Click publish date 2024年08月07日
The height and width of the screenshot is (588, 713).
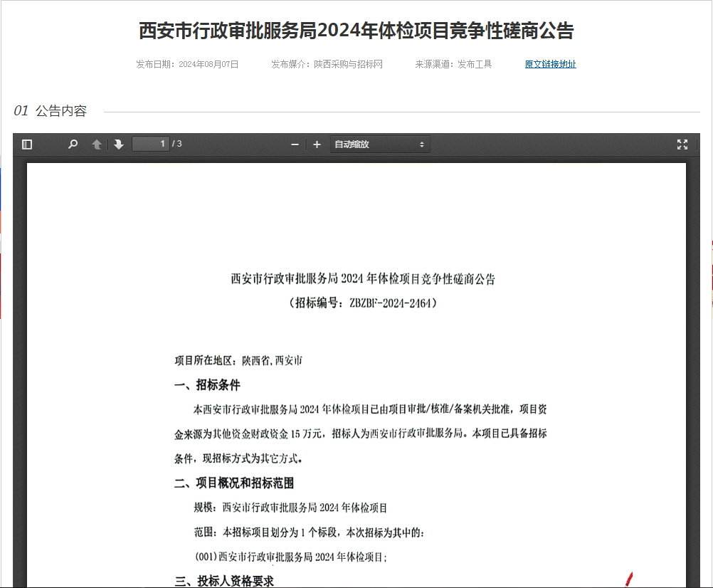(208, 64)
